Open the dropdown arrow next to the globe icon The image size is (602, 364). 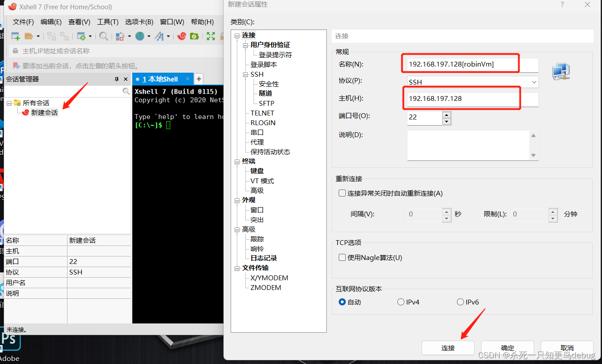(149, 37)
